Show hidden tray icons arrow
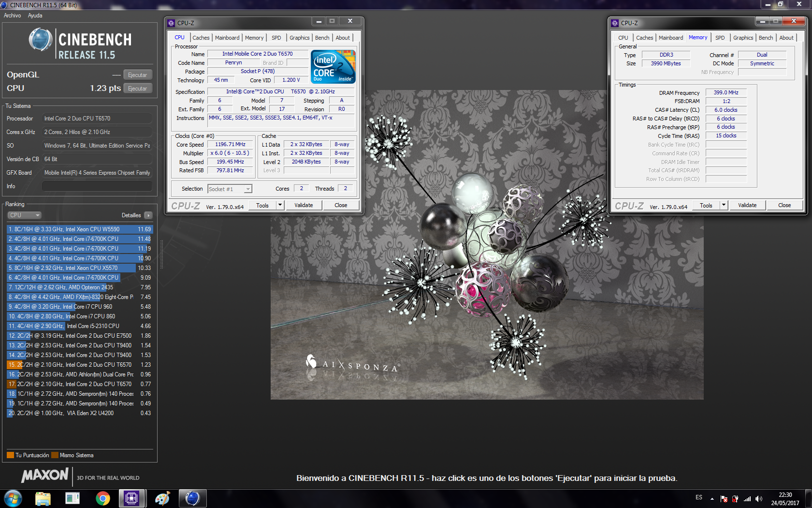The height and width of the screenshot is (508, 812). [x=712, y=499]
